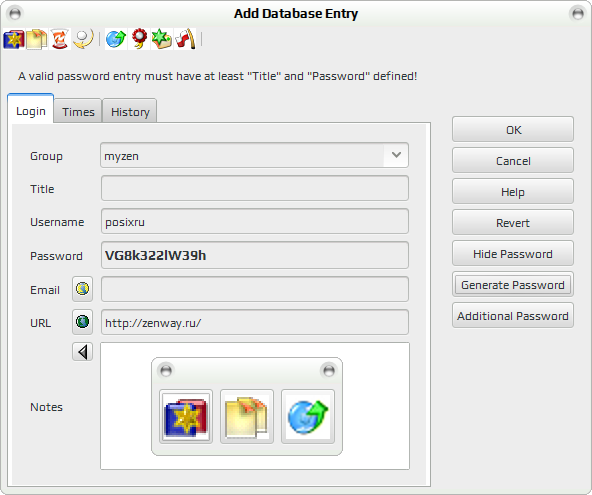592x495 pixels.
Task: Click the stacked pages icon in the floating Notes popup
Action: (247, 416)
